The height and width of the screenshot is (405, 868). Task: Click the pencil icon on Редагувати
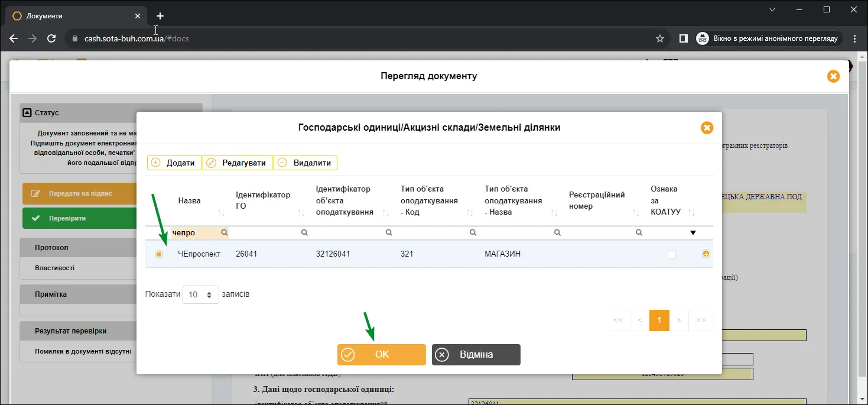(212, 163)
